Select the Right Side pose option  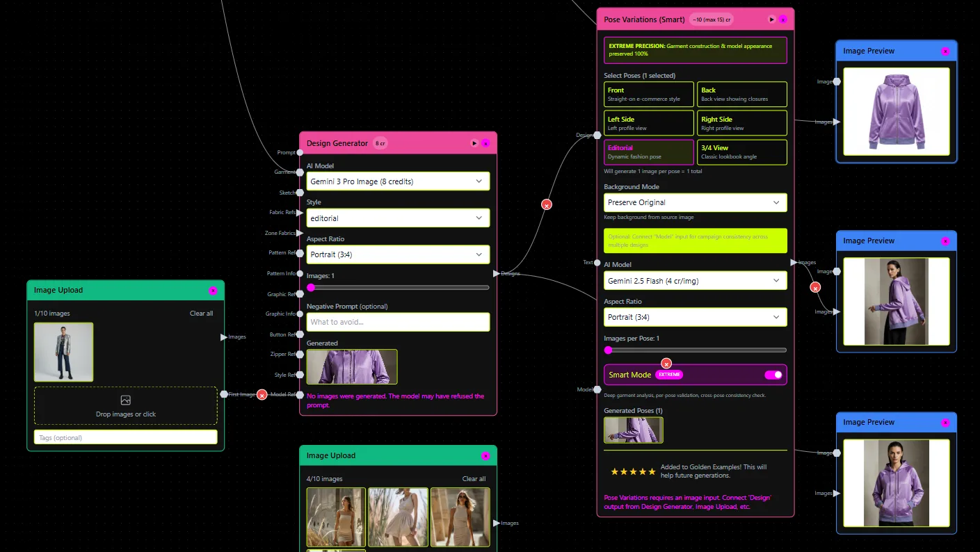tap(742, 123)
